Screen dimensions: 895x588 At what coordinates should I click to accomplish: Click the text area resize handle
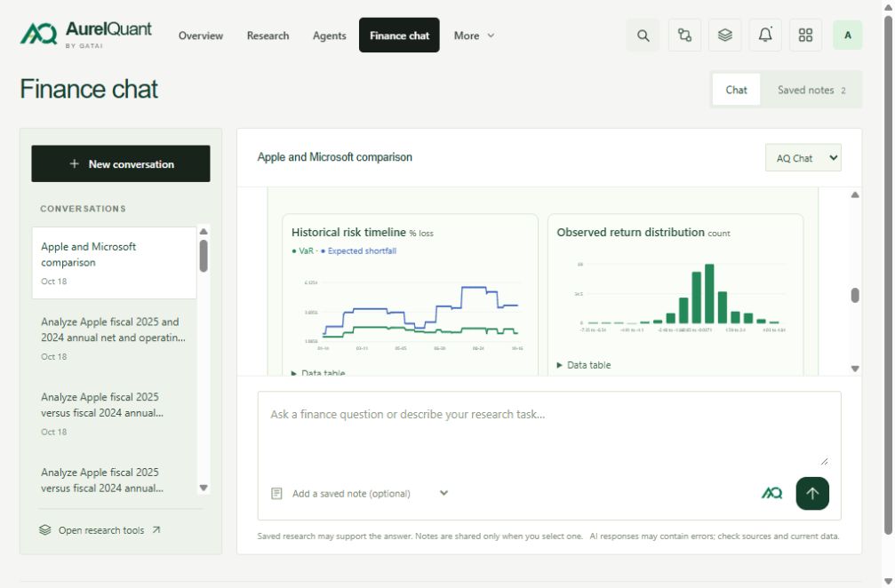(x=824, y=461)
